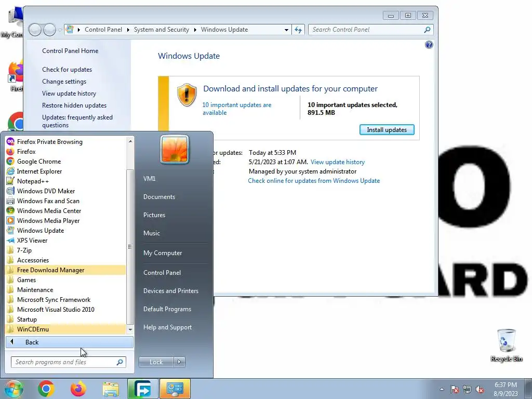Screen dimensions: 532x399
Task: Open Pictures from Start menu
Action: tap(154, 215)
